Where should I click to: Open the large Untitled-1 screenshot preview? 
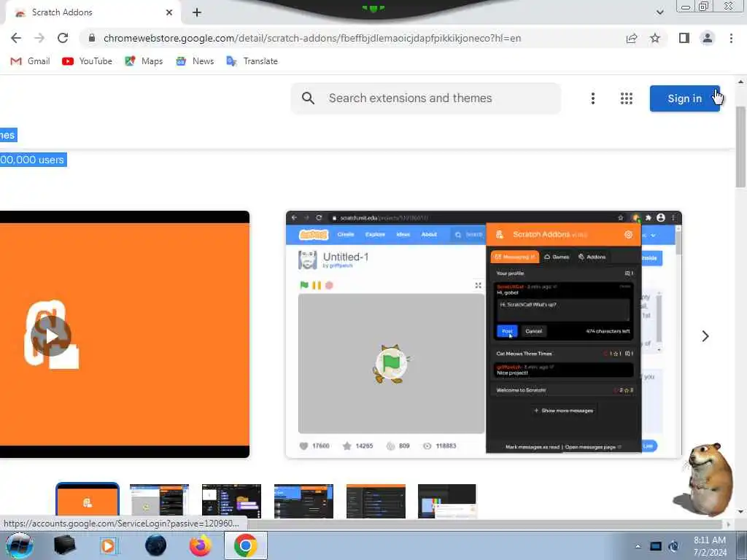484,334
